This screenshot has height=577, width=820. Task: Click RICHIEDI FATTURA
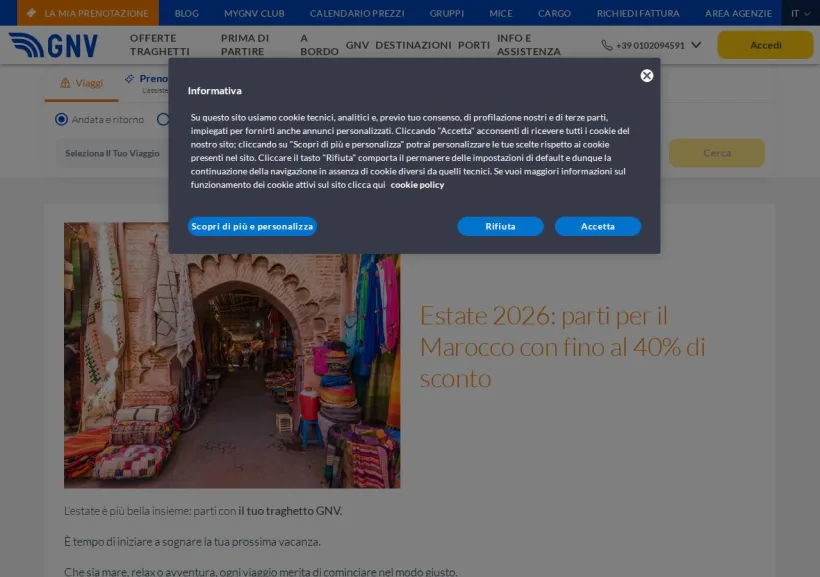click(638, 13)
